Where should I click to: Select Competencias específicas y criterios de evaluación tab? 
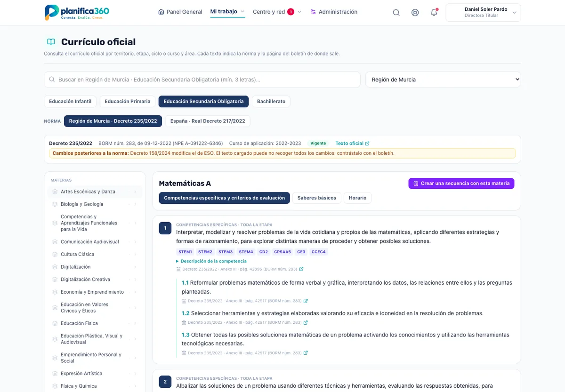(224, 198)
